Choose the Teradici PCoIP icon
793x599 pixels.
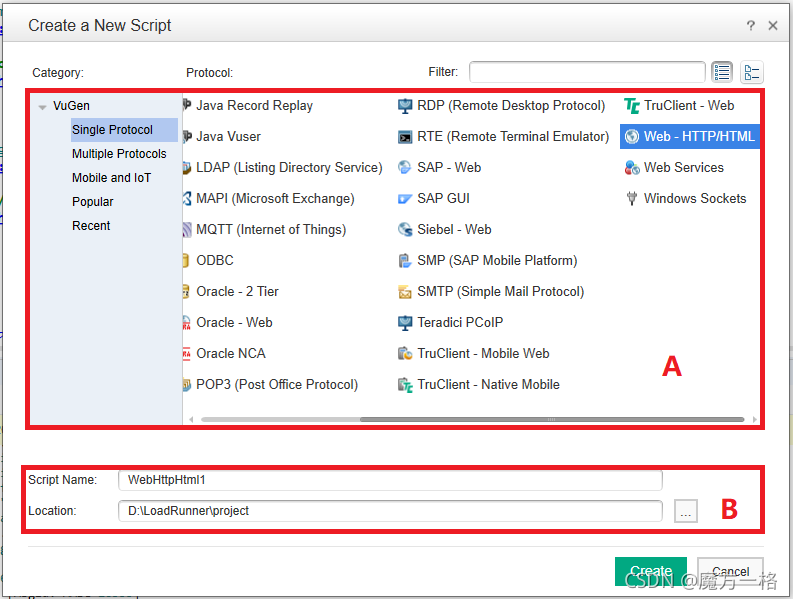pyautogui.click(x=405, y=323)
